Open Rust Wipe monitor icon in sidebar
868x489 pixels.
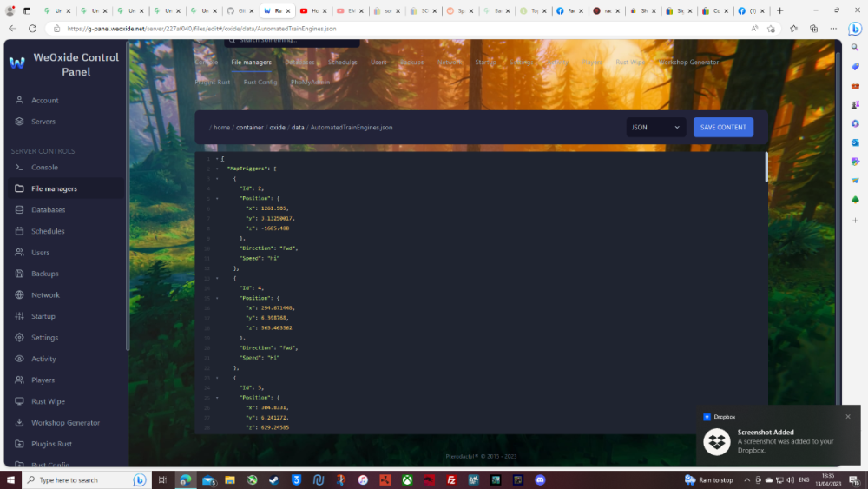click(x=19, y=401)
